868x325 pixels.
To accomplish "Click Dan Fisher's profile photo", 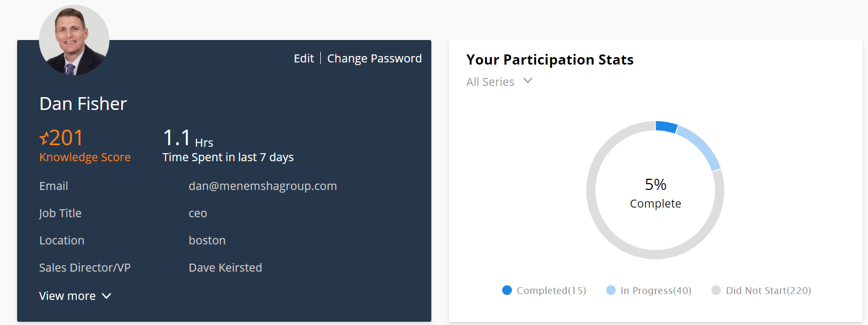I will 74,40.
